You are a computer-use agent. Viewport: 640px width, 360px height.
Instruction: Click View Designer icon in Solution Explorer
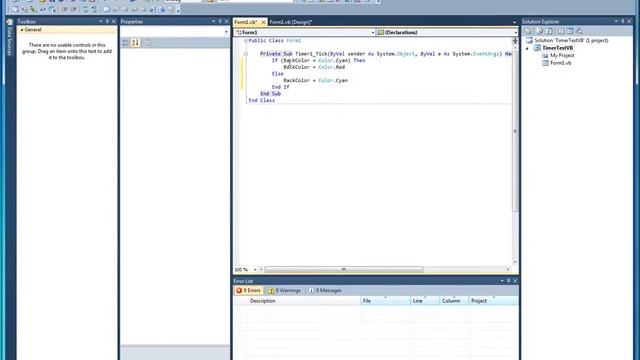pos(570,31)
